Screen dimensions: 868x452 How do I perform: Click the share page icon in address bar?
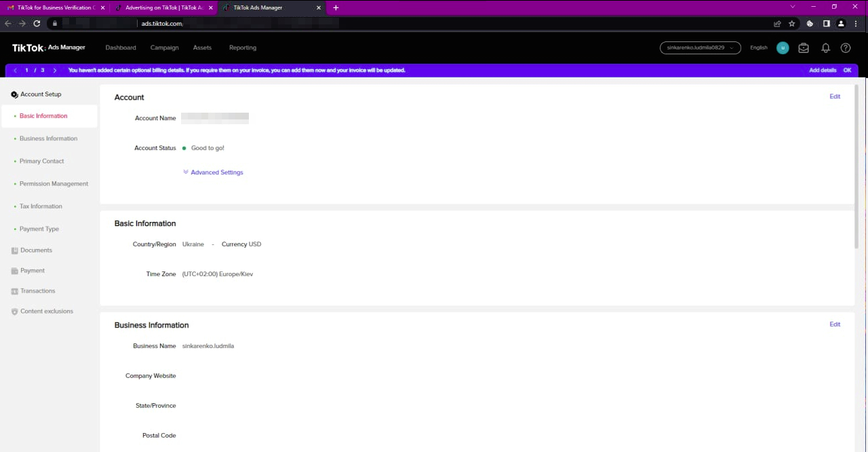777,23
